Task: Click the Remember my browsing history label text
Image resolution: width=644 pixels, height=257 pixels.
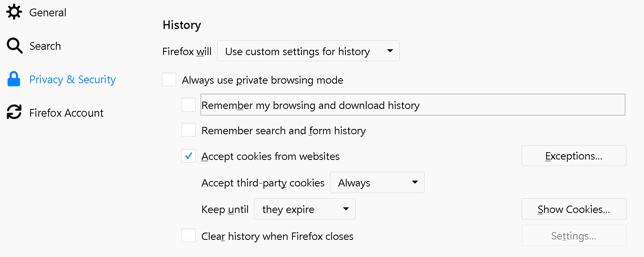Action: click(310, 105)
